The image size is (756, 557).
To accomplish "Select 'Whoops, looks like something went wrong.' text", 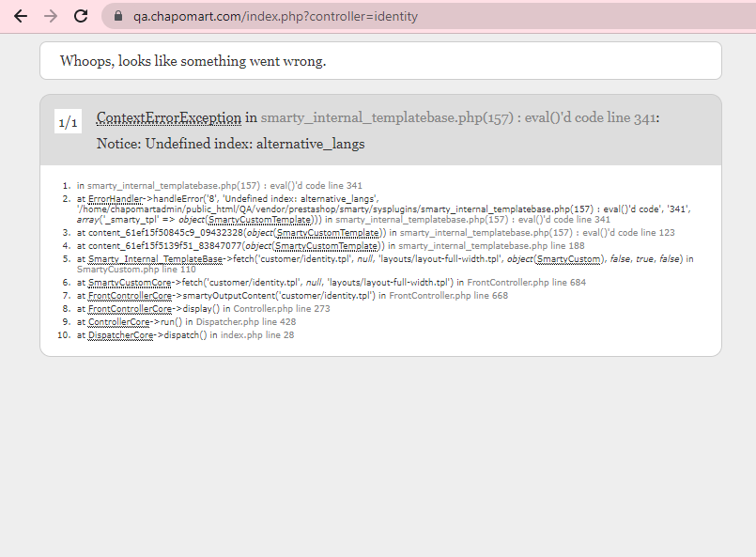I will pyautogui.click(x=193, y=61).
